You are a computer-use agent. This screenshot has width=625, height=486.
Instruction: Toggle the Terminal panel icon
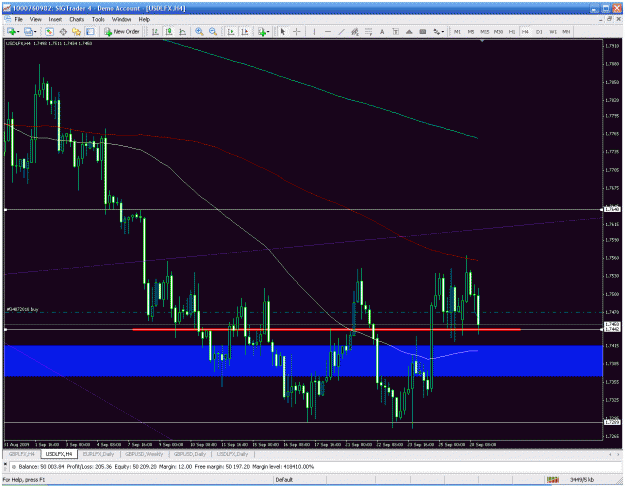pyautogui.click(x=90, y=31)
